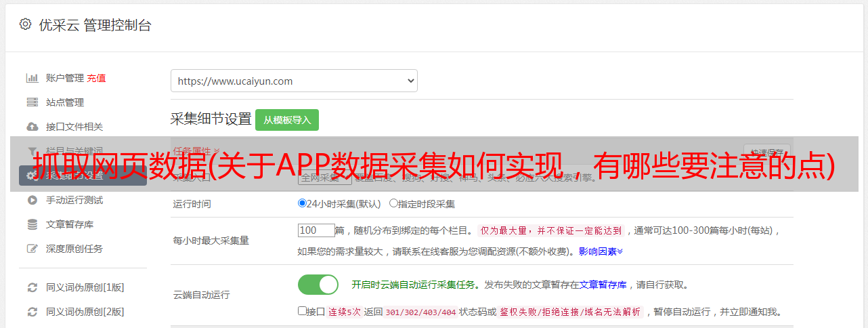Image resolution: width=868 pixels, height=328 pixels.
Task: Click the 采集细节设置 page heading
Action: tap(211, 119)
